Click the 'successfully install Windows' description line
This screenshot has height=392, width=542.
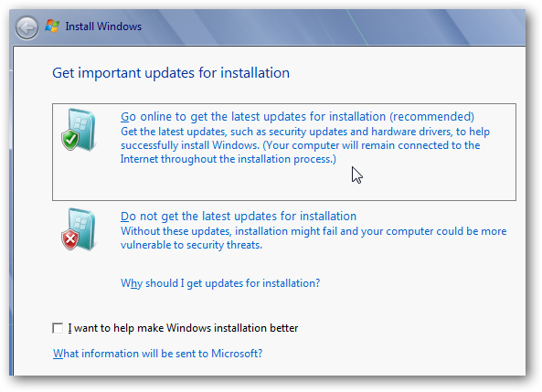coord(301,145)
